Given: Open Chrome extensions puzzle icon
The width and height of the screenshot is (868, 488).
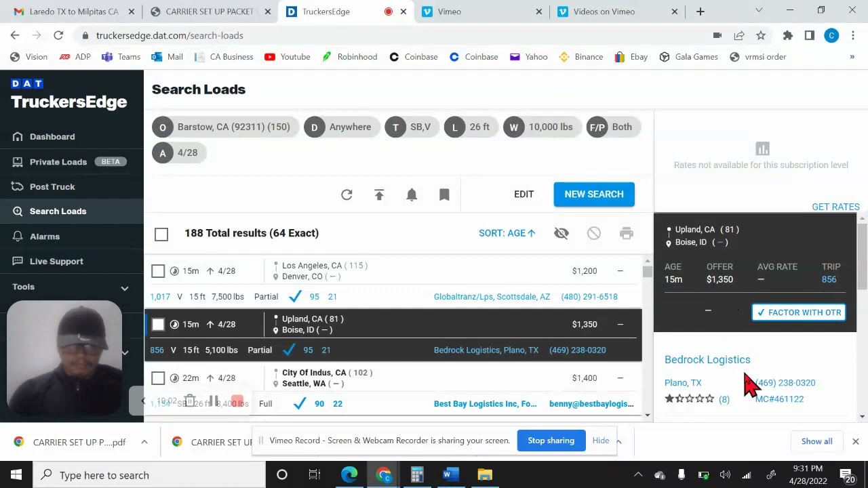Looking at the screenshot, I should 787,35.
